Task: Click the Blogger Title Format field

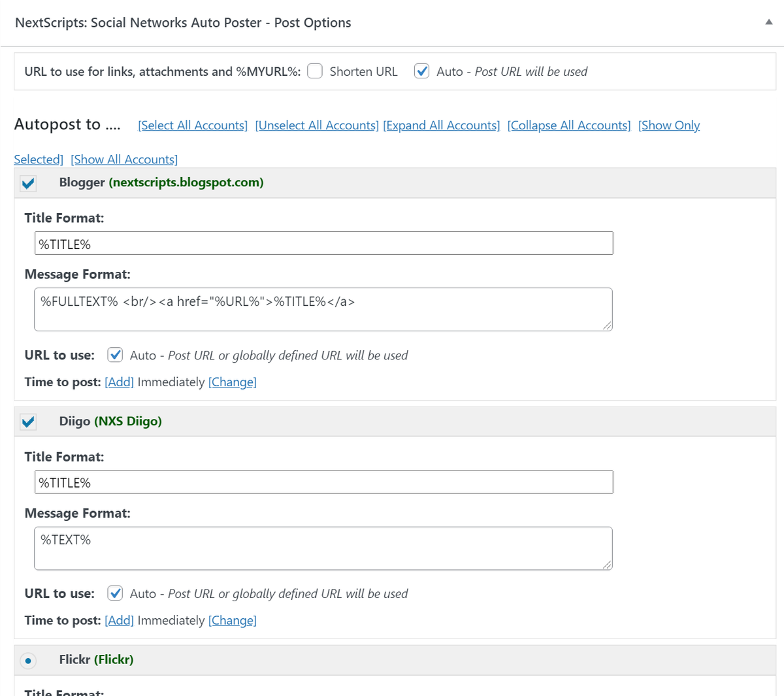Action: [x=323, y=244]
